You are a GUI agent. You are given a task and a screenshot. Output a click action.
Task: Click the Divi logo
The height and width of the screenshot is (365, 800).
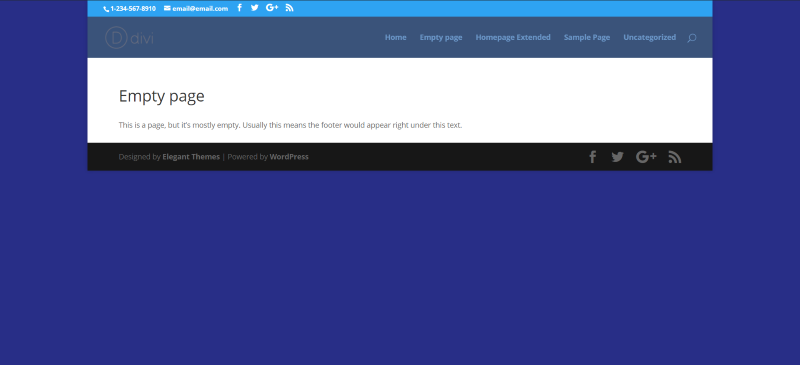129,37
